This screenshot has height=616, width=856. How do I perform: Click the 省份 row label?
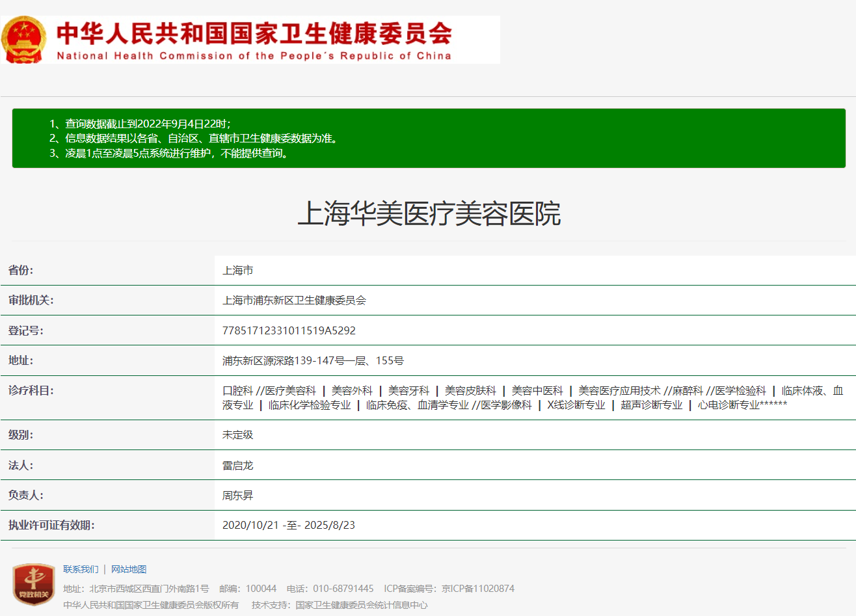pos(21,270)
